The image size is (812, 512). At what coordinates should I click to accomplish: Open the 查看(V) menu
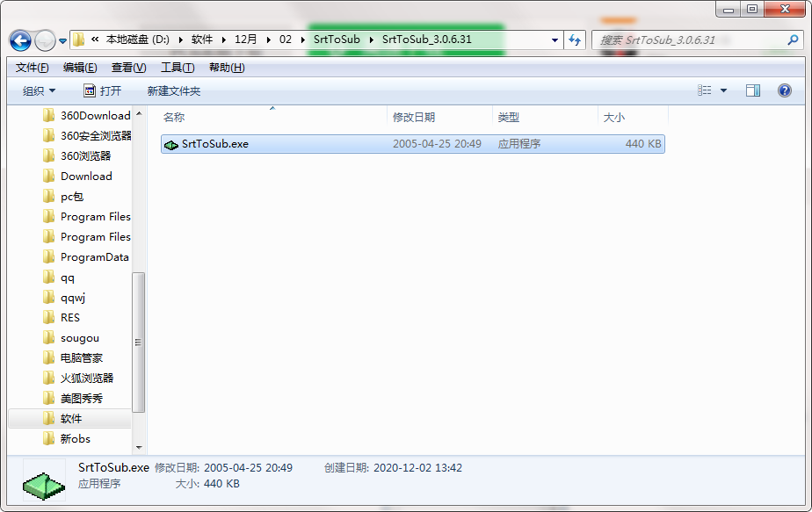128,68
